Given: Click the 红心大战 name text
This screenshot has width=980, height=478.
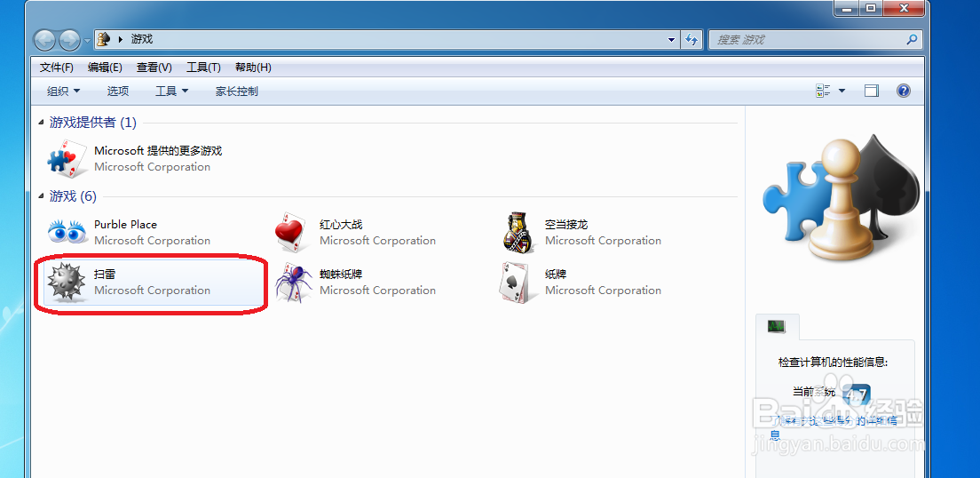Looking at the screenshot, I should coord(341,224).
